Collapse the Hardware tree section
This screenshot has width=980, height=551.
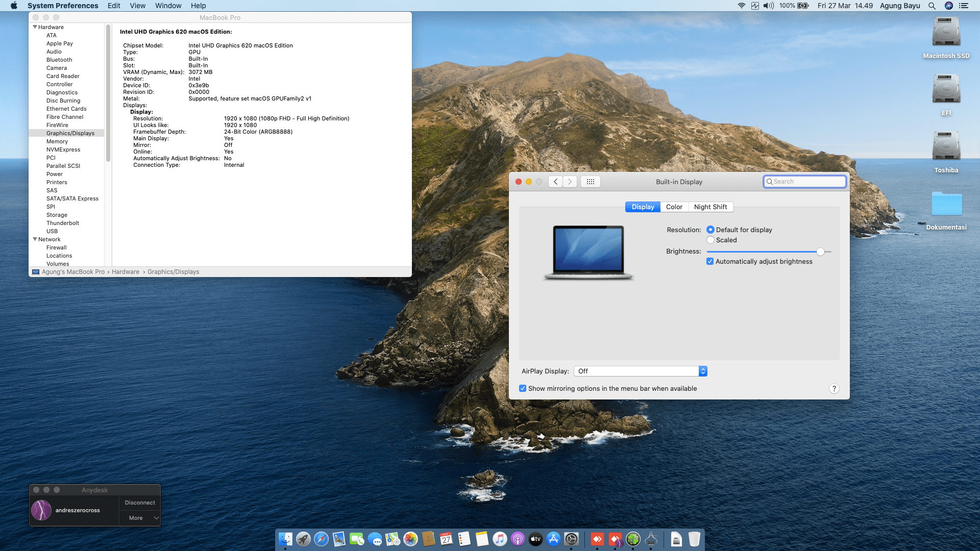point(35,27)
